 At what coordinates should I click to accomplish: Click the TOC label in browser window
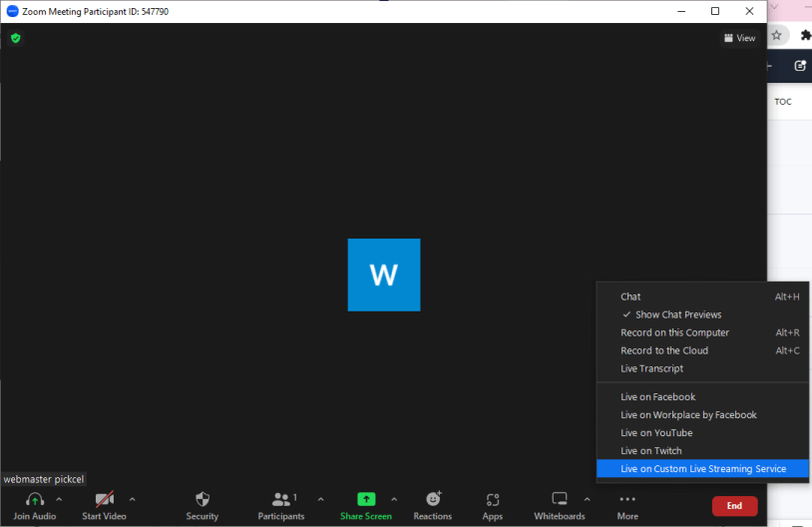(x=783, y=102)
